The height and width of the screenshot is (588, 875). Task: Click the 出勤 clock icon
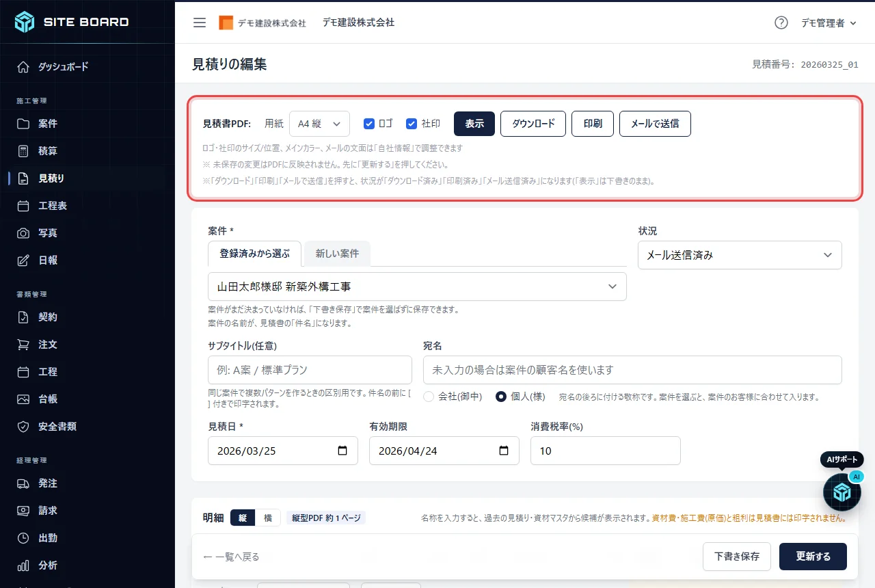pos(23,538)
